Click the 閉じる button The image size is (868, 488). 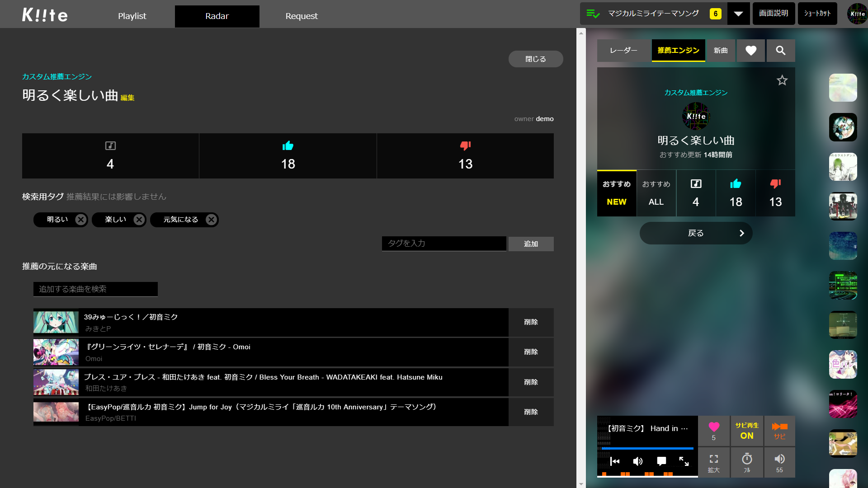(x=536, y=59)
